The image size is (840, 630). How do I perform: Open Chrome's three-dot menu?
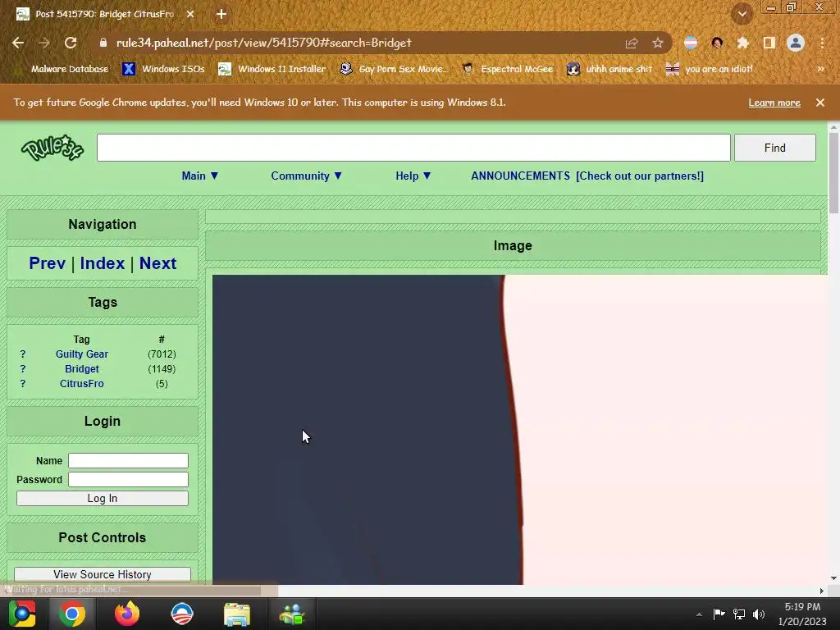pyautogui.click(x=822, y=43)
